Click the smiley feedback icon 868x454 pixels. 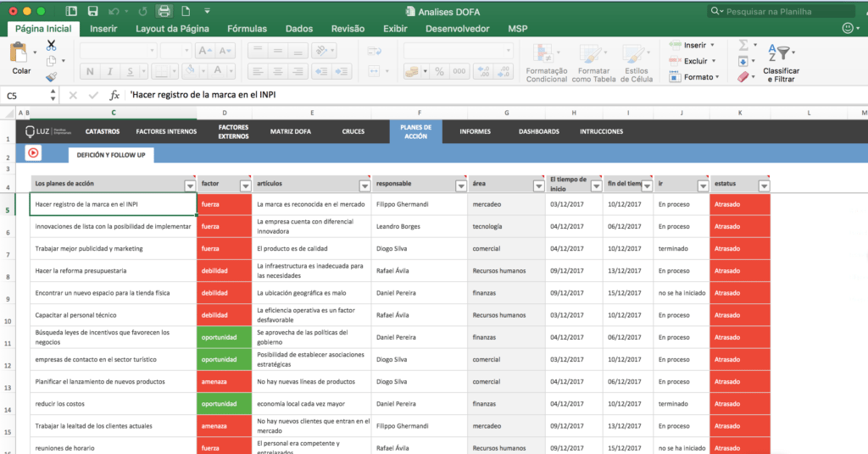coord(848,28)
